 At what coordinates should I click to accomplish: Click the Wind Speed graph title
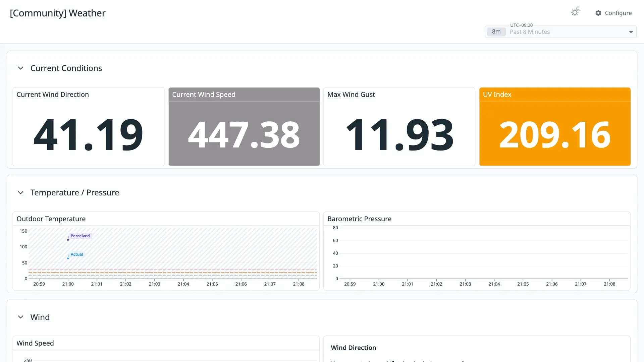35,343
